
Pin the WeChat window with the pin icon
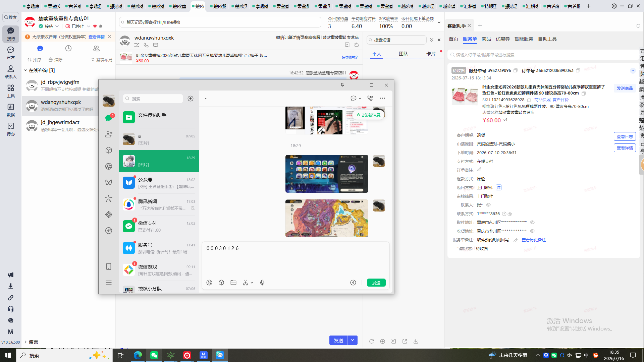(x=342, y=85)
